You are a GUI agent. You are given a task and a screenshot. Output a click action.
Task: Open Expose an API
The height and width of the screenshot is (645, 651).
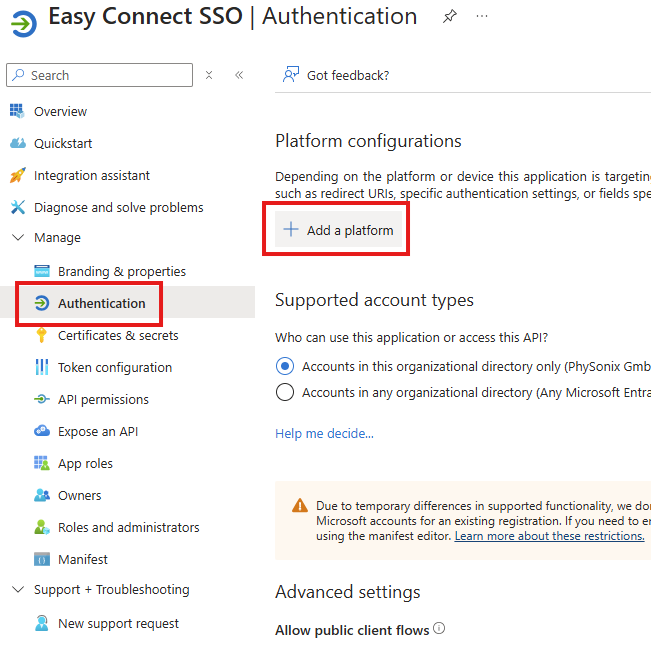[98, 431]
